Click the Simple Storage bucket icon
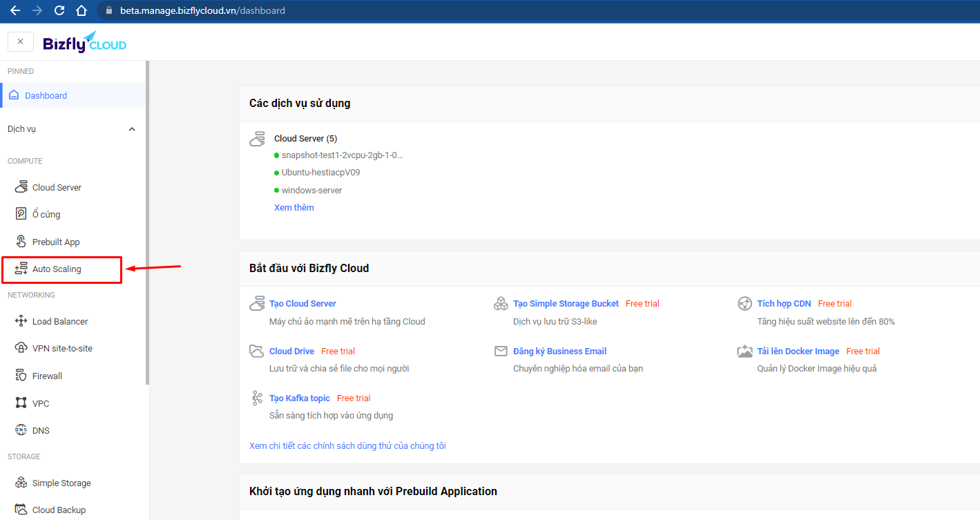The height and width of the screenshot is (520, 980). [x=21, y=483]
